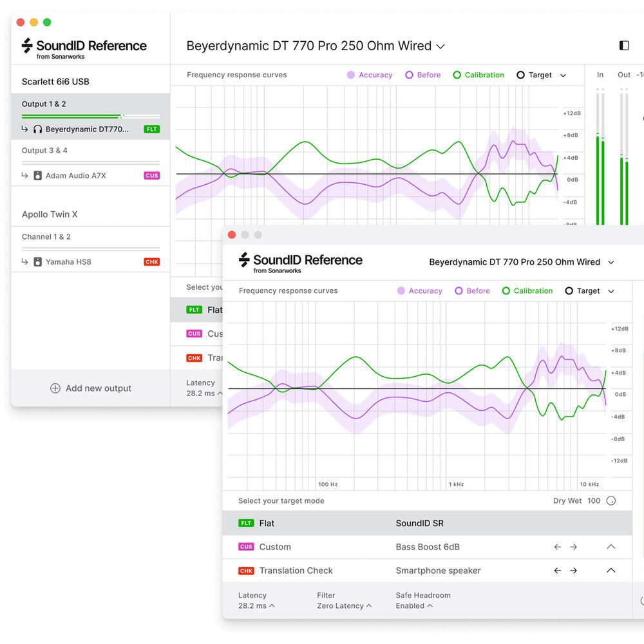
Task: Click next arrow for Smartphone speaker preset
Action: 573,571
